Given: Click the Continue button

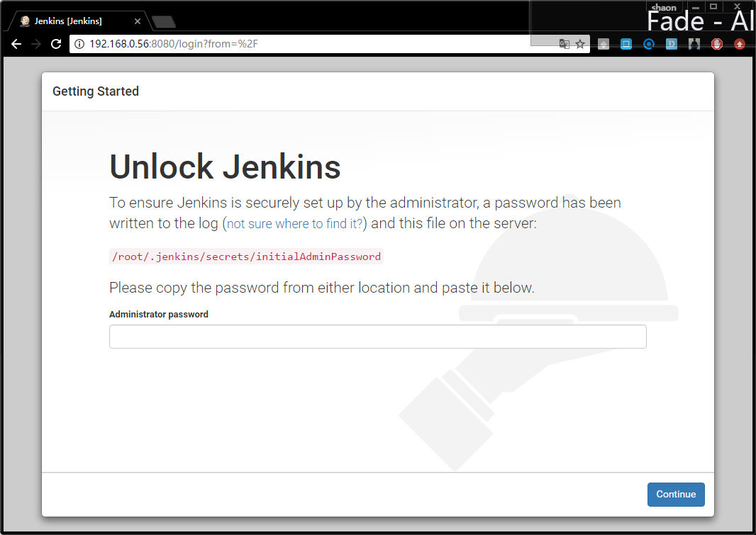Looking at the screenshot, I should tap(675, 494).
